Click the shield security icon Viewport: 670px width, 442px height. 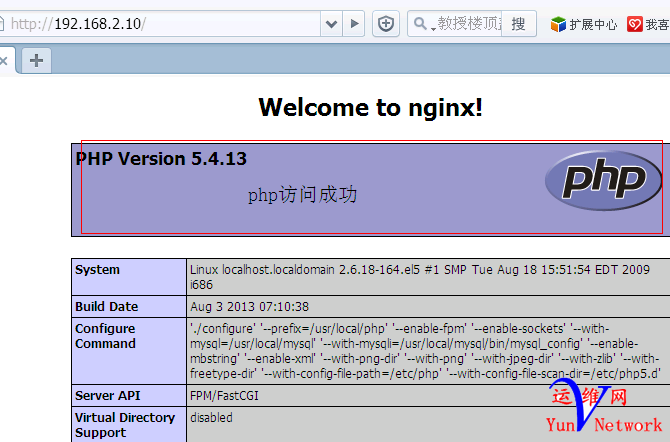(x=386, y=24)
